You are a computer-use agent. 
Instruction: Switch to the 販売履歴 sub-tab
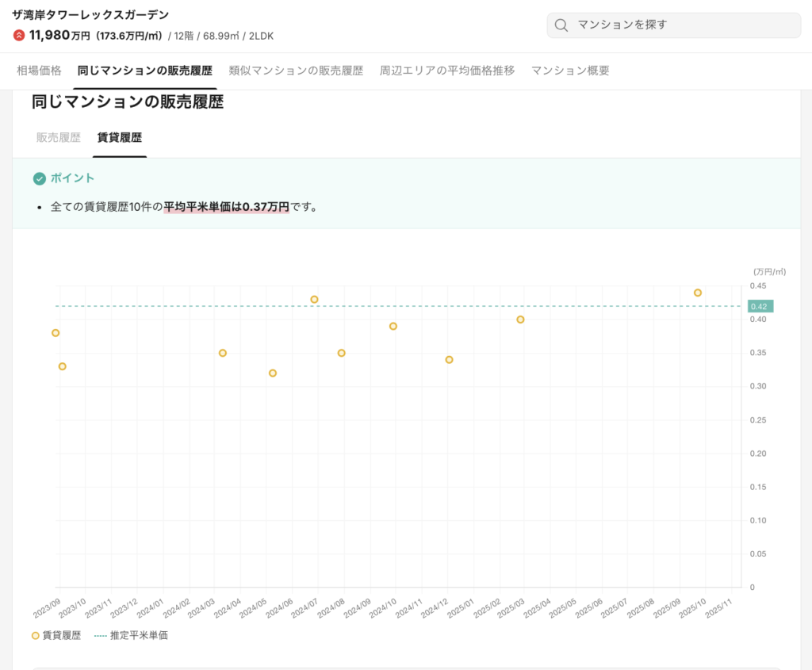tap(59, 137)
